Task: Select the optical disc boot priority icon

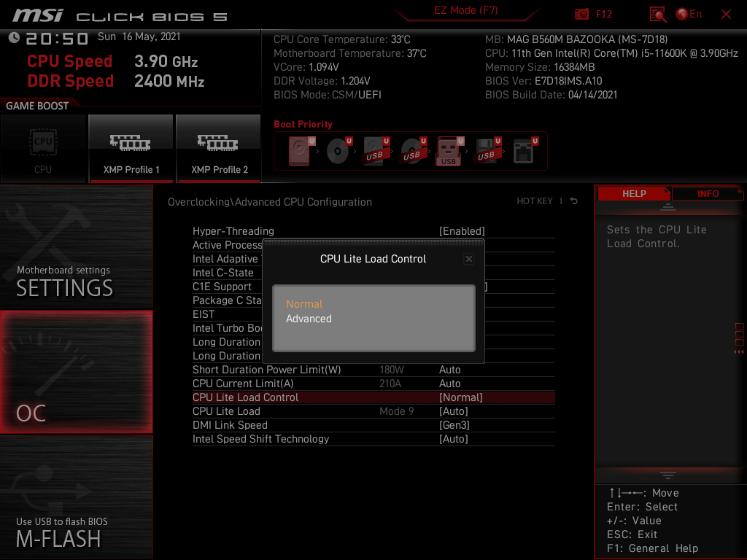Action: 339,151
